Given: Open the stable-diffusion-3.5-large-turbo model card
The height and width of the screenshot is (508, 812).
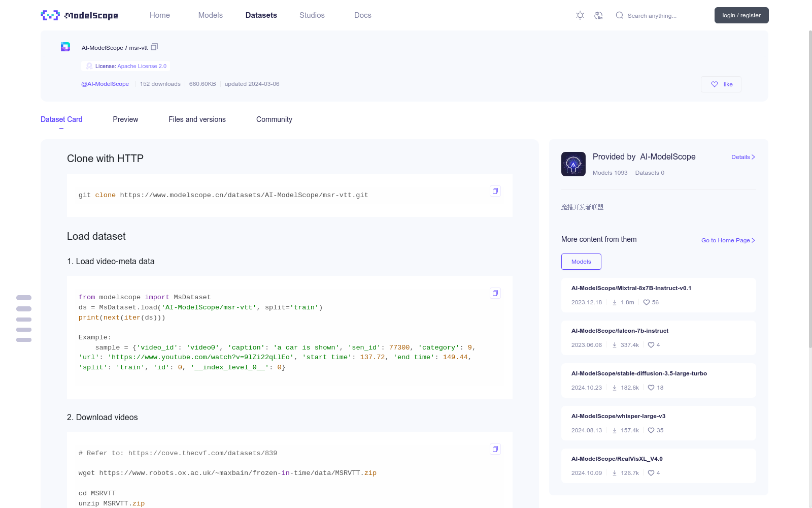Looking at the screenshot, I should point(659,380).
